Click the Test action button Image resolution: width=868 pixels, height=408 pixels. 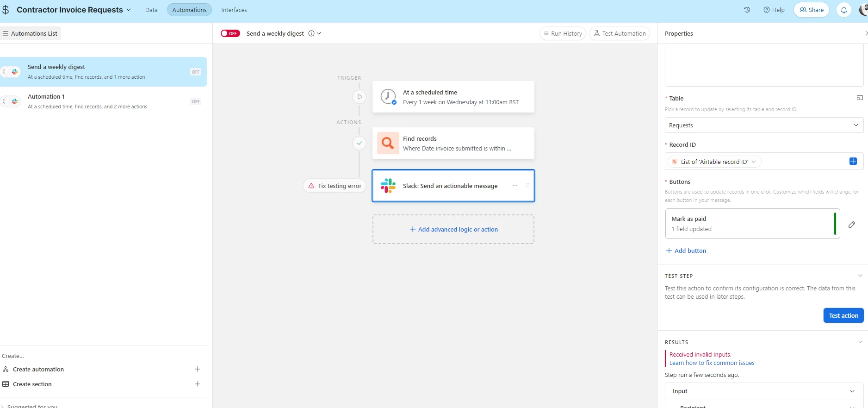click(843, 315)
